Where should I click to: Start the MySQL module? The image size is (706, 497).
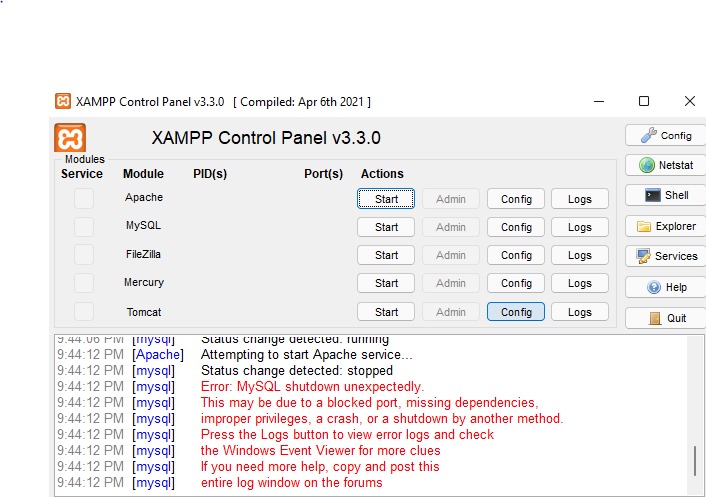386,227
